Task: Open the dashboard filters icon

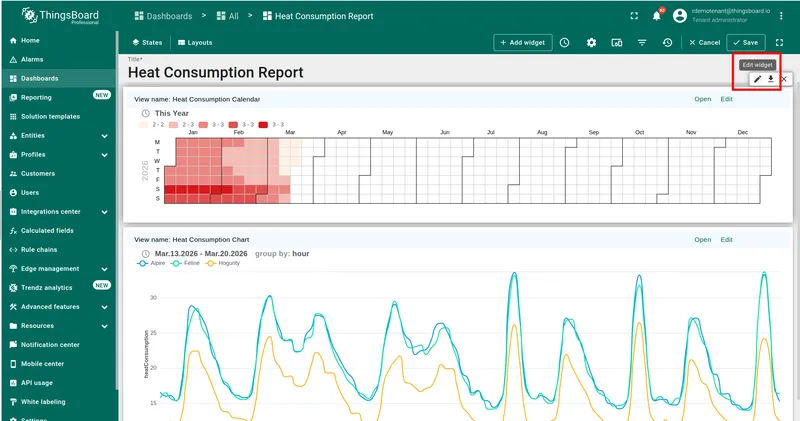Action: point(642,43)
